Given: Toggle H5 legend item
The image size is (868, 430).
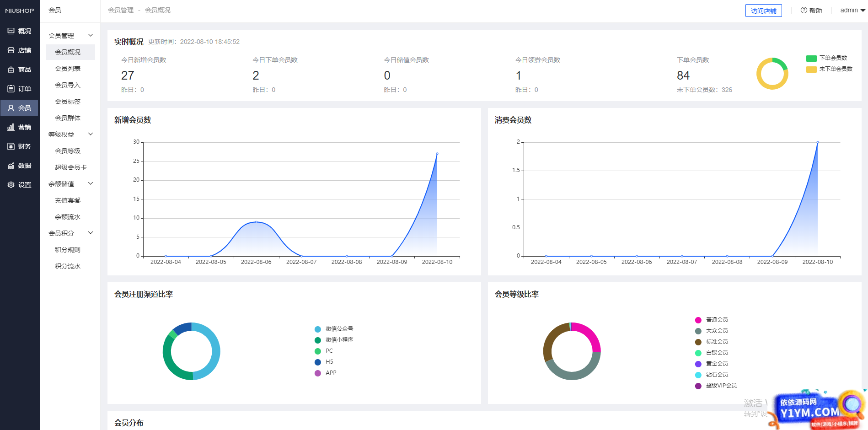Looking at the screenshot, I should [324, 362].
